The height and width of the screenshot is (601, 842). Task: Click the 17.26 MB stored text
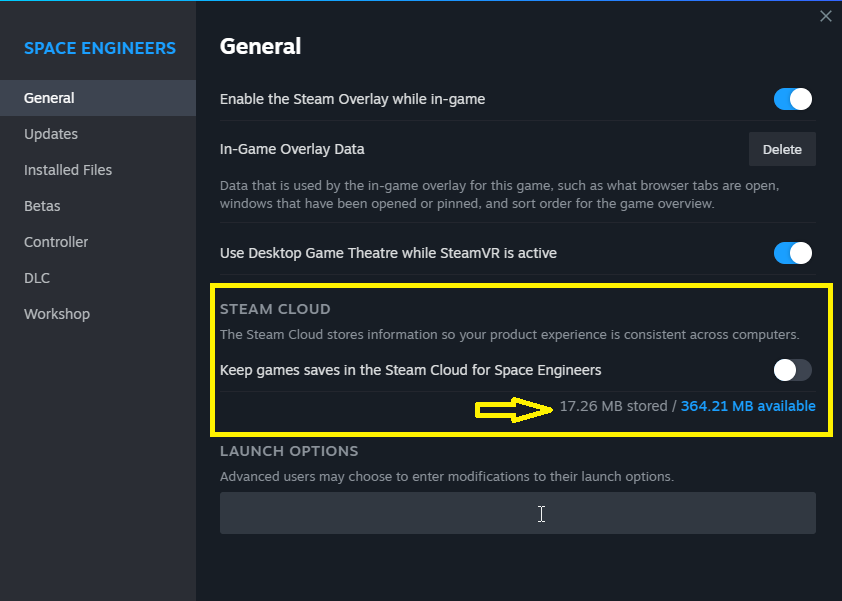tap(614, 406)
